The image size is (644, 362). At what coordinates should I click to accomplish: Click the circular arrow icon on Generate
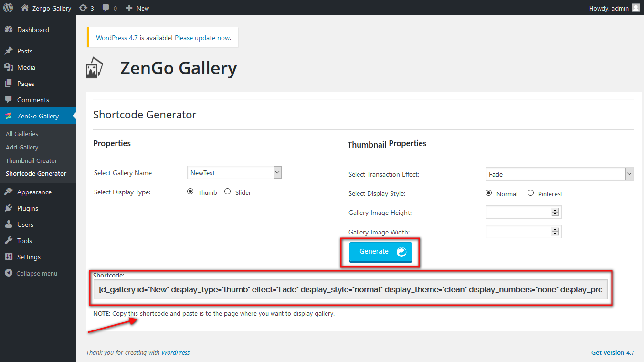point(401,251)
